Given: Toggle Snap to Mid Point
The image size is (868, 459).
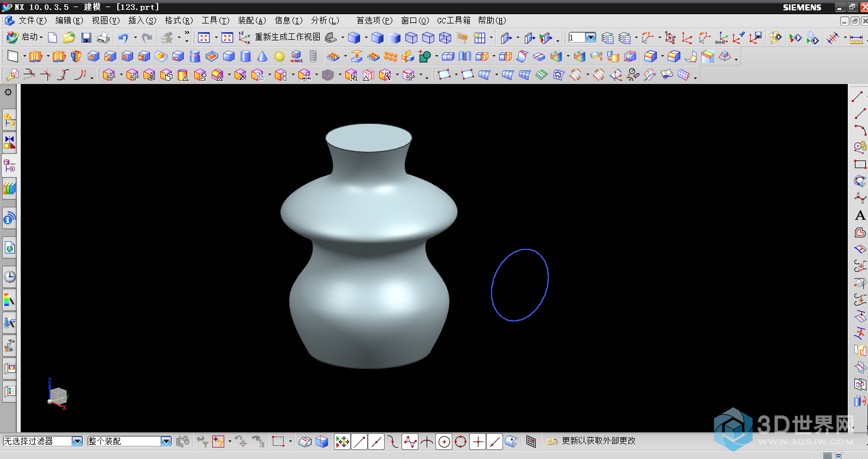Looking at the screenshot, I should [x=376, y=442].
